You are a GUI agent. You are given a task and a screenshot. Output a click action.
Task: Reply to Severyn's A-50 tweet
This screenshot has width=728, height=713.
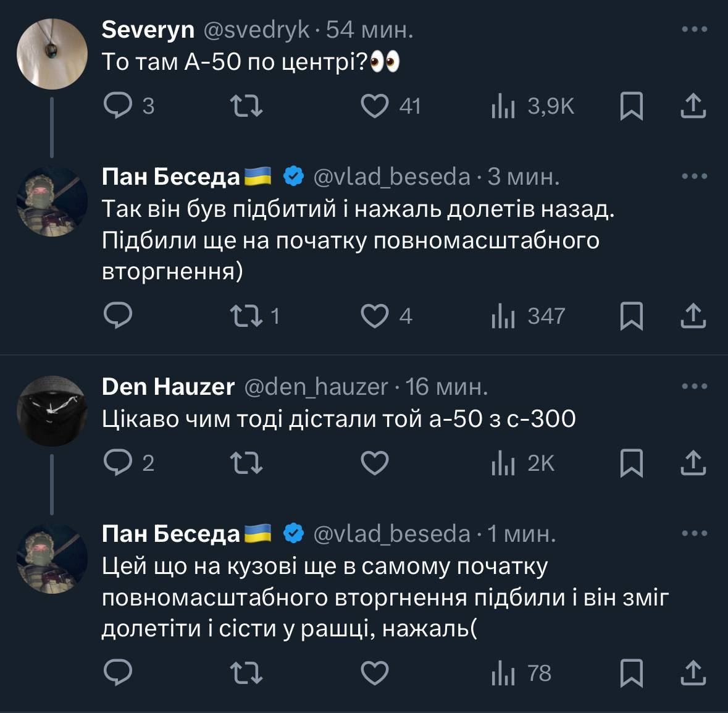click(117, 106)
